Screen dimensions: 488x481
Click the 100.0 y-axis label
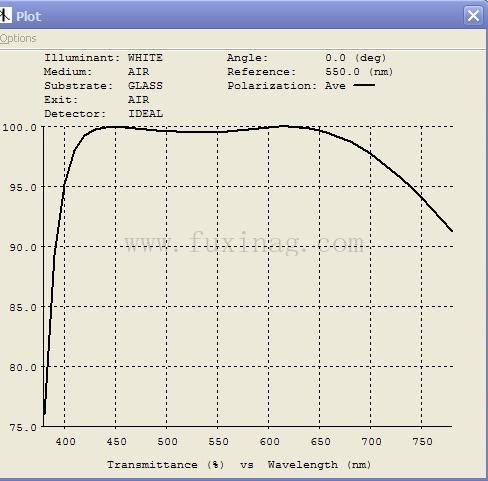(19, 128)
